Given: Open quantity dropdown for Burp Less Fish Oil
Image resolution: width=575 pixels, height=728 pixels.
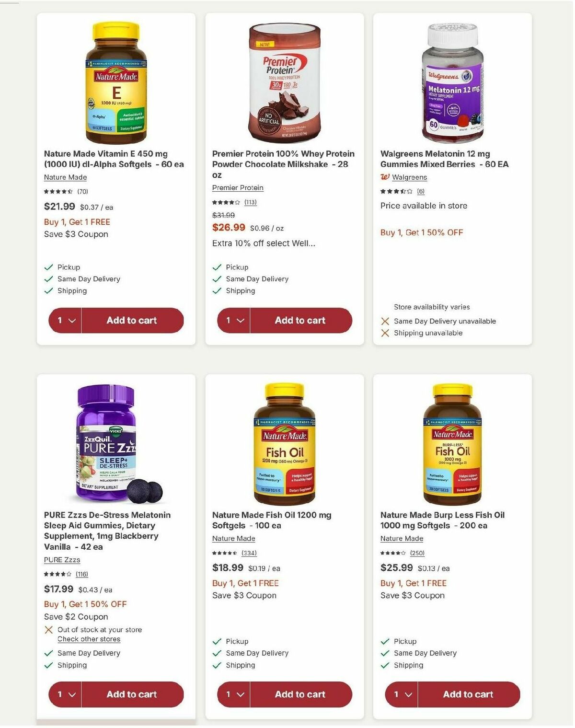Looking at the screenshot, I should (401, 694).
